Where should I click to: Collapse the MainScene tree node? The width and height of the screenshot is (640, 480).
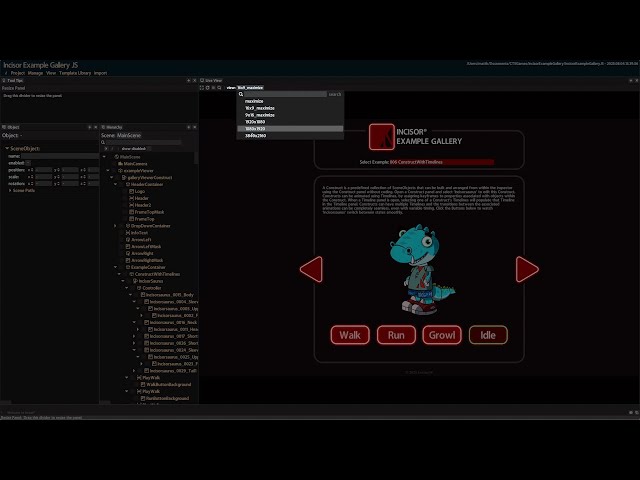(x=104, y=157)
